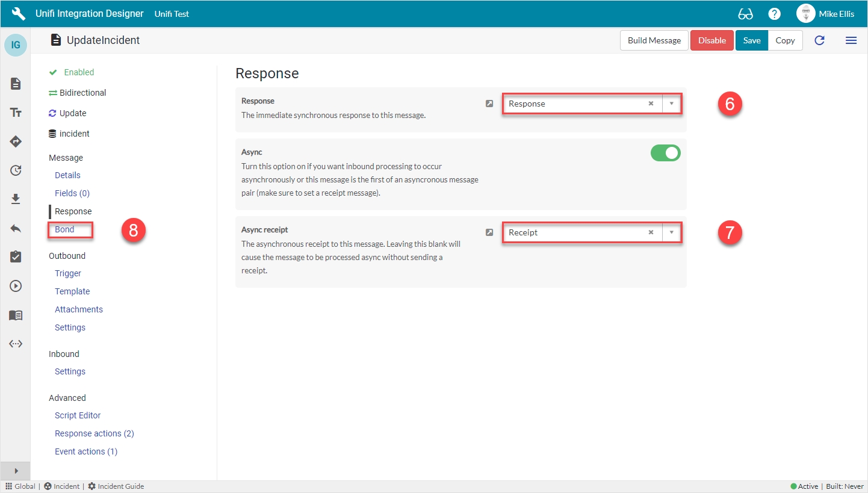Click the play circle icon in sidebar
868x493 pixels.
click(x=16, y=286)
